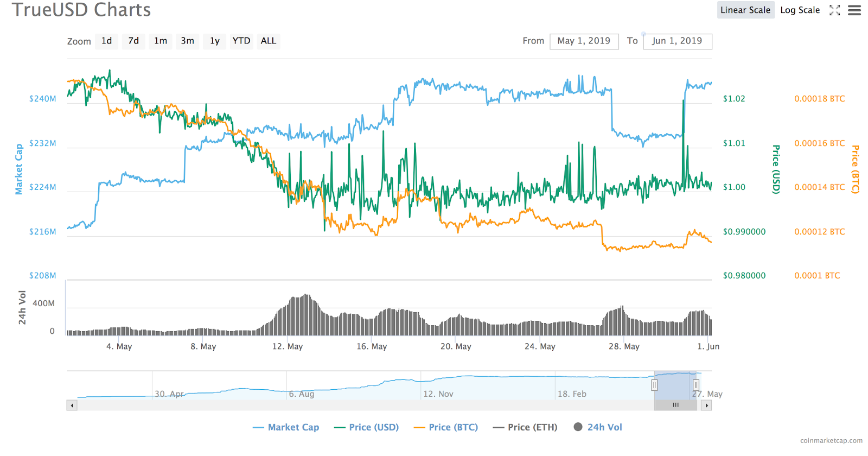Toggle Price (ETH) series in legend
This screenshot has height=456, width=868.
(x=525, y=427)
